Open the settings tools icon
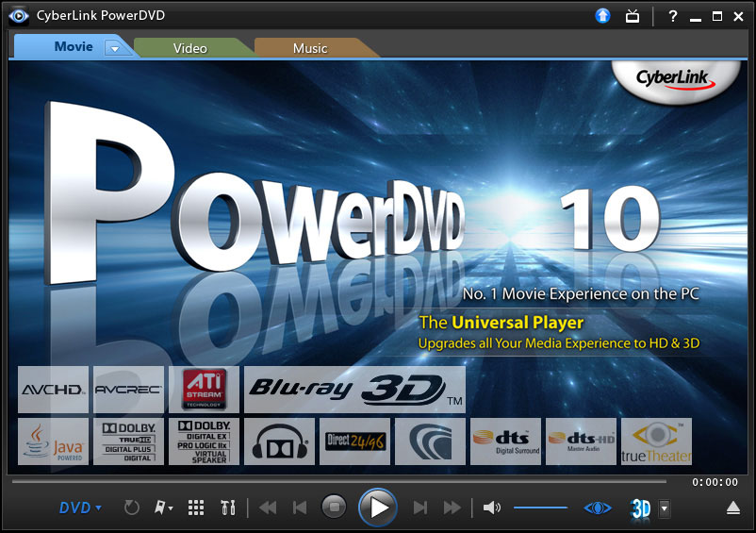 coord(227,508)
